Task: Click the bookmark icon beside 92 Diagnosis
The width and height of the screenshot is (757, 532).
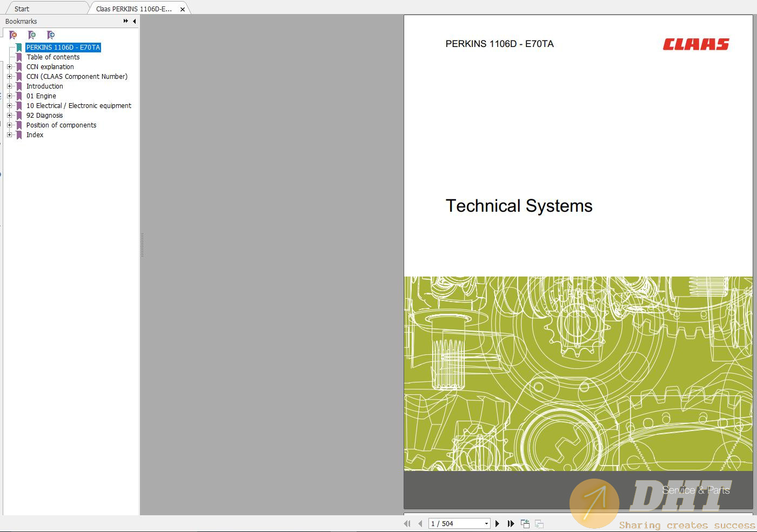Action: [x=19, y=116]
